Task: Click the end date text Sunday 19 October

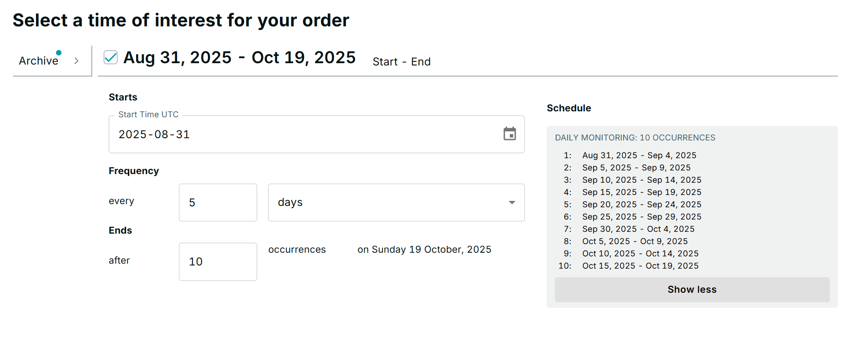Action: point(424,250)
